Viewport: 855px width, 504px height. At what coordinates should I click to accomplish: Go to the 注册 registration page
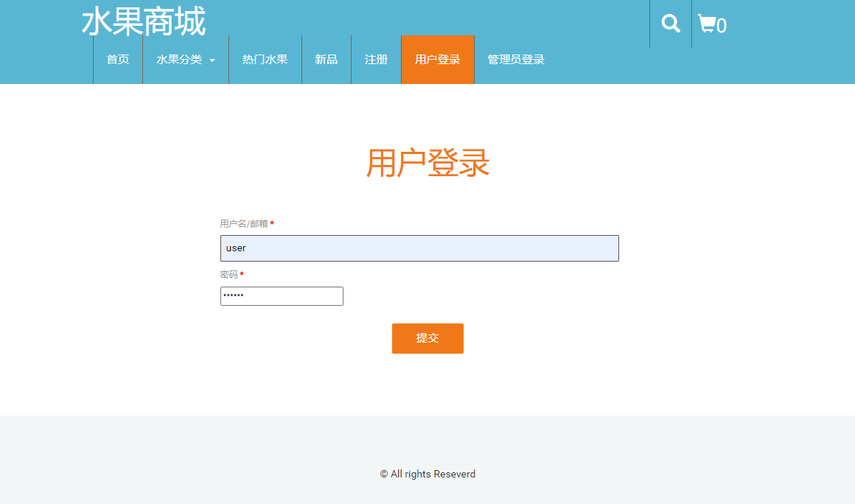coord(376,60)
